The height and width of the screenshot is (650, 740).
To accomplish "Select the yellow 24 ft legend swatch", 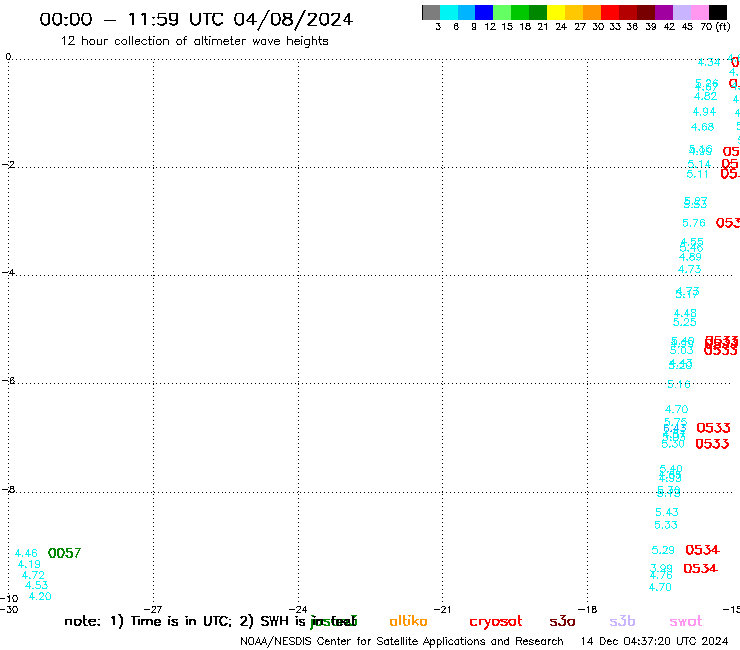I will coord(556,12).
